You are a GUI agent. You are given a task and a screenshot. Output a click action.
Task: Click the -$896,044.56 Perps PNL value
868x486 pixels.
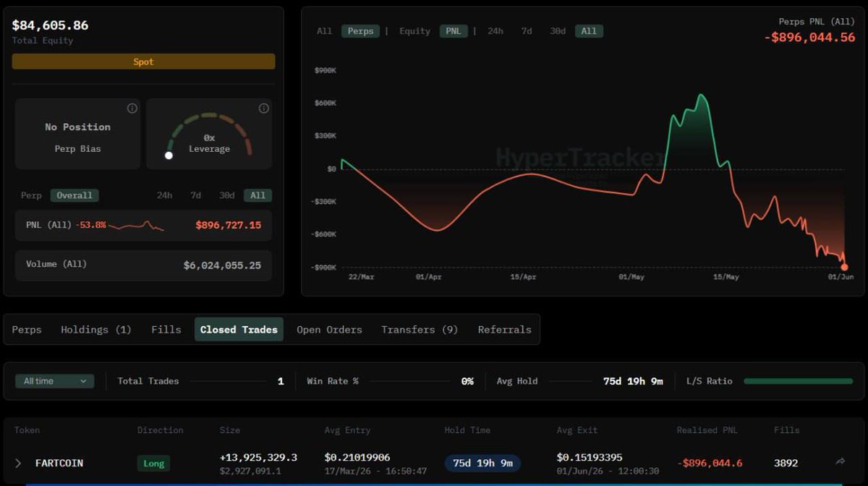click(x=810, y=38)
